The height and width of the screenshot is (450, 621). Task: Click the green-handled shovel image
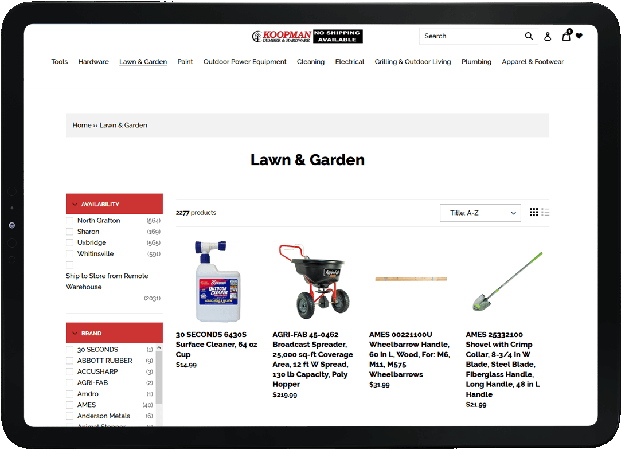[x=507, y=281]
